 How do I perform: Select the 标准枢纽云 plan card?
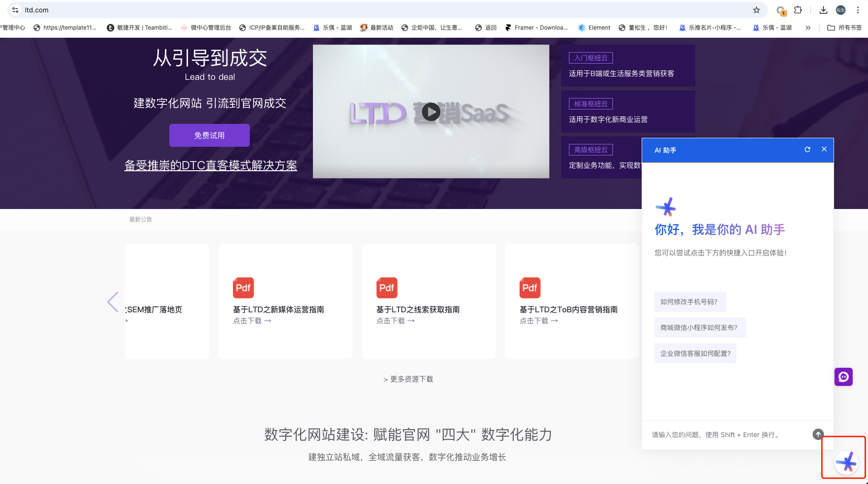tap(628, 111)
